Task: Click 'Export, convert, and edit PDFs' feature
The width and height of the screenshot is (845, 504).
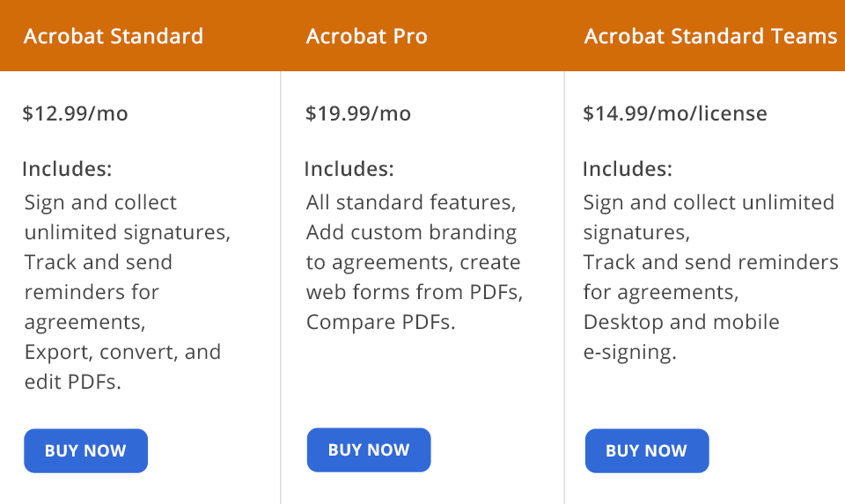Action: [x=121, y=353]
